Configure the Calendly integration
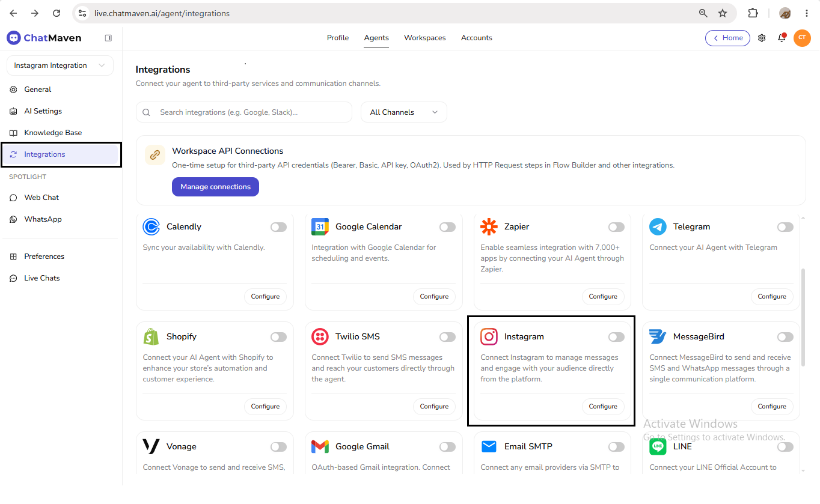Viewport: 820px width, 504px height. point(265,296)
